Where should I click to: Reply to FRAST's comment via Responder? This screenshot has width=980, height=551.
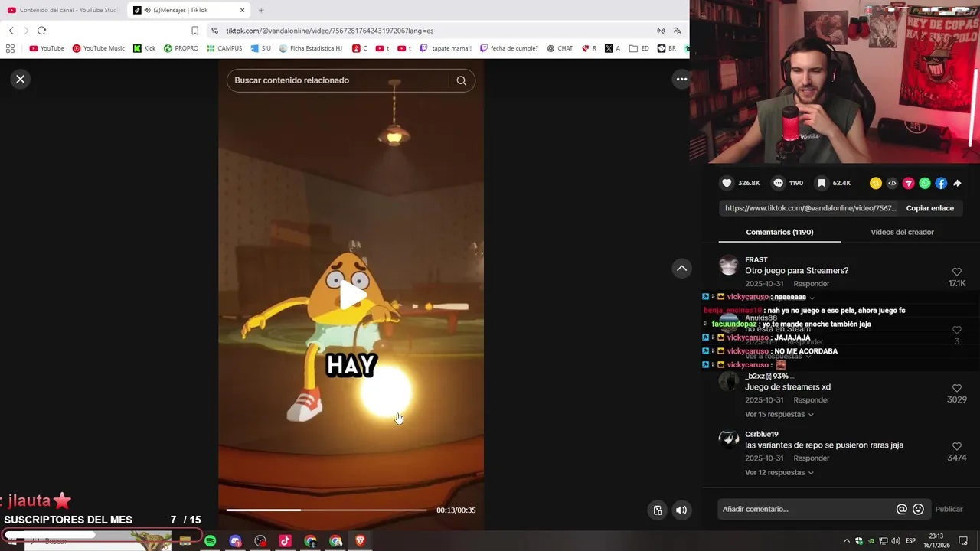click(811, 284)
